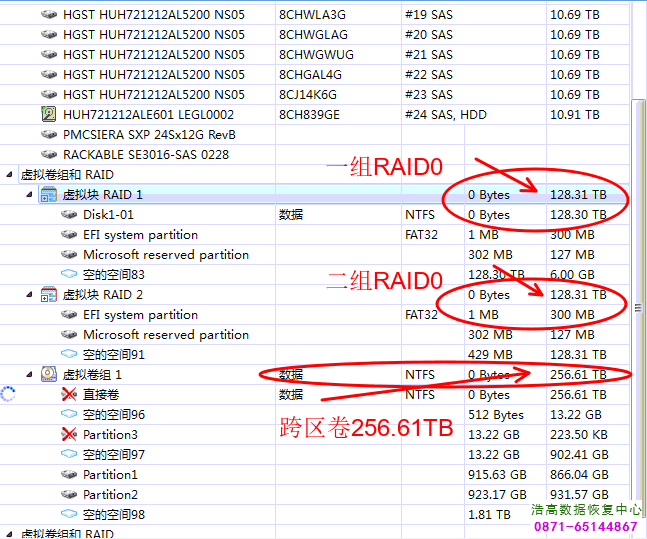The width and height of the screenshot is (647, 539).
Task: Select the Partition1 entry
Action: point(110,475)
